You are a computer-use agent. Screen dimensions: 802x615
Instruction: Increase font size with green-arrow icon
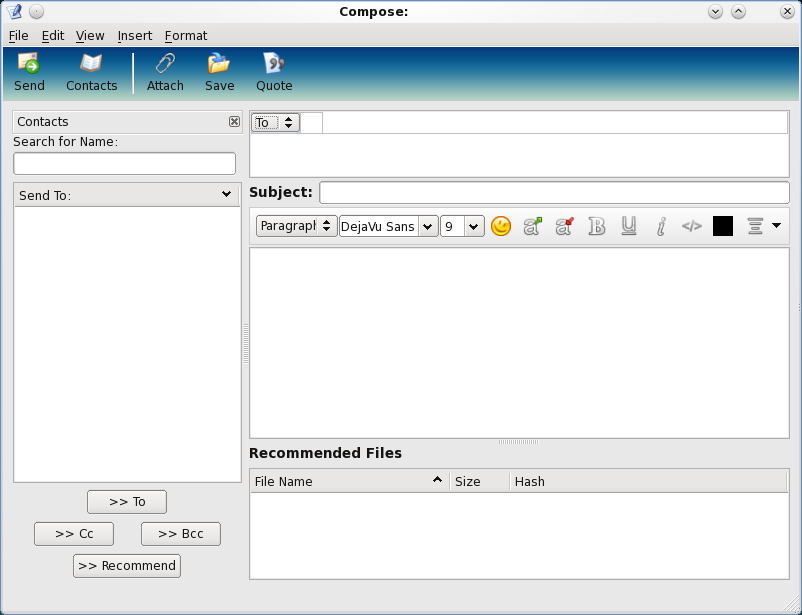tap(532, 226)
